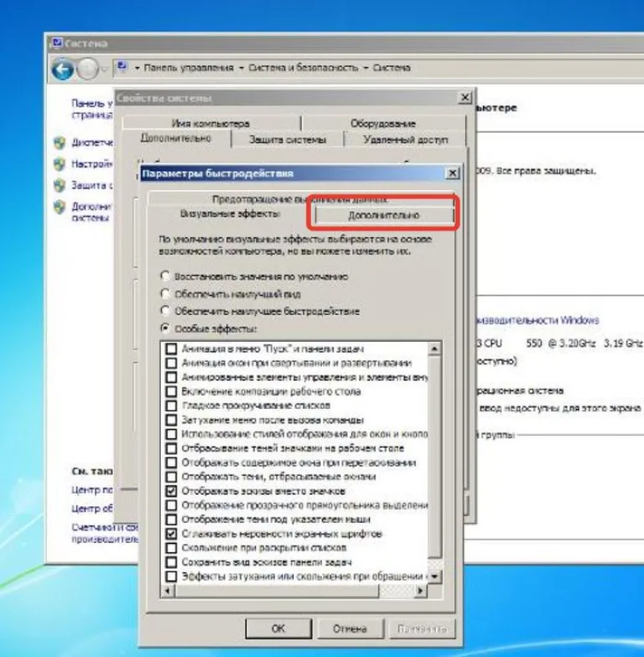644x657 pixels.
Task: Confirm with the OK button
Action: 278,629
